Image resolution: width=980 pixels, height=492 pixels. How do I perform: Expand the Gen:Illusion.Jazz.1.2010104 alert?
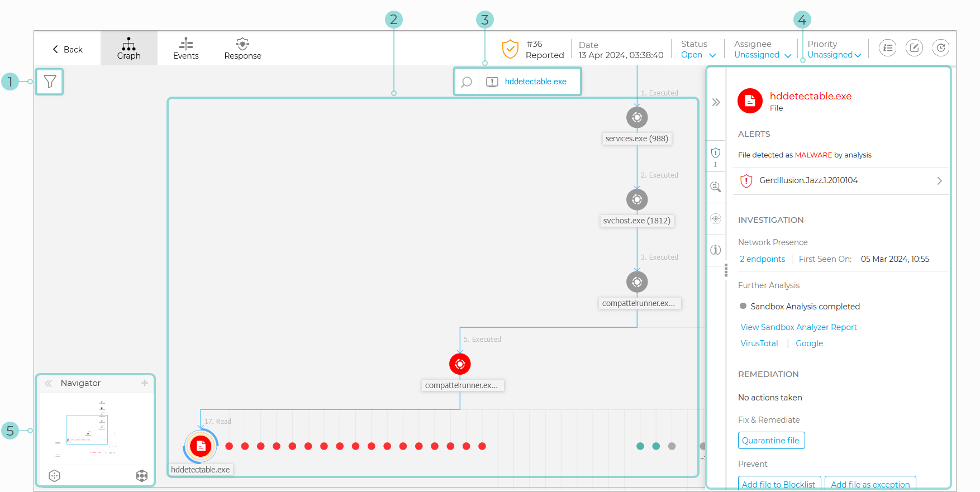click(x=841, y=181)
